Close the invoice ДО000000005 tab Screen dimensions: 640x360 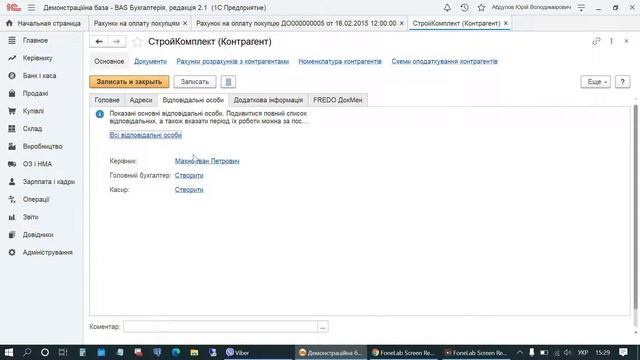click(402, 23)
